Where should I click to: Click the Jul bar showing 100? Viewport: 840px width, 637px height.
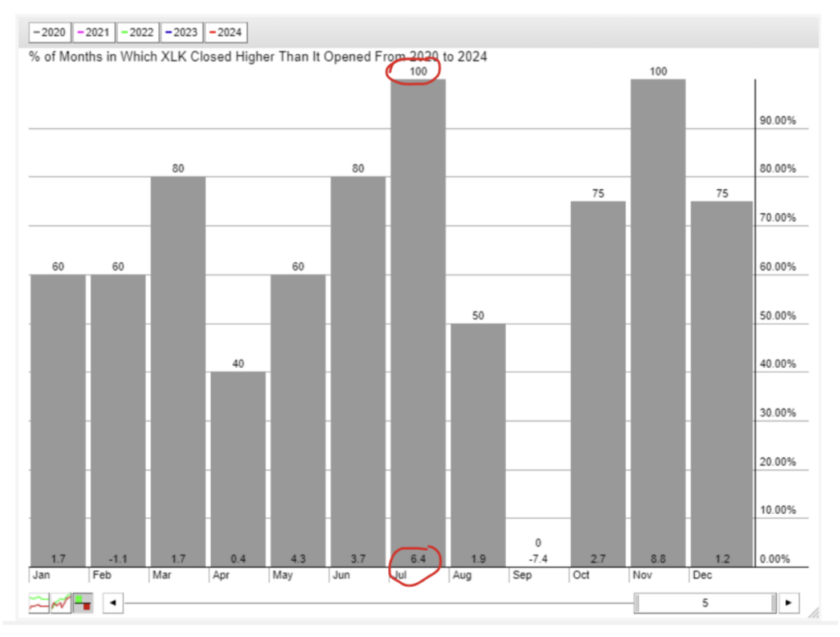pyautogui.click(x=418, y=323)
